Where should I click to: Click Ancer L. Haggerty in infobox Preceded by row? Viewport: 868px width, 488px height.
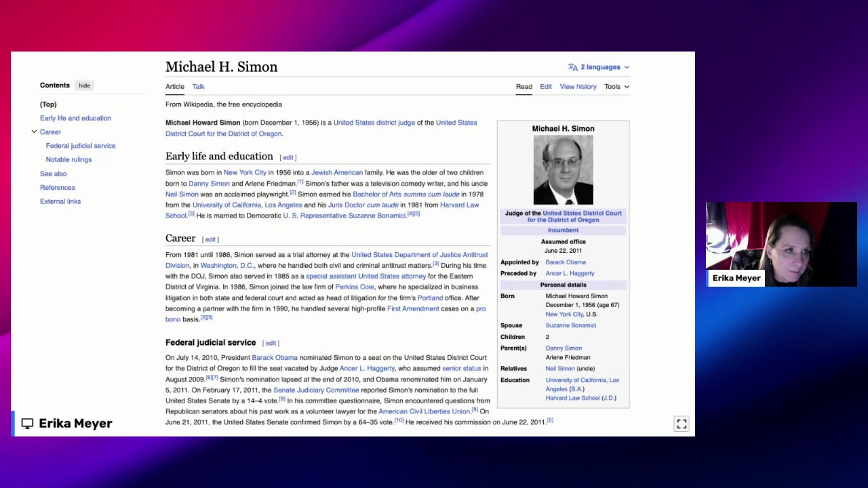tap(570, 274)
